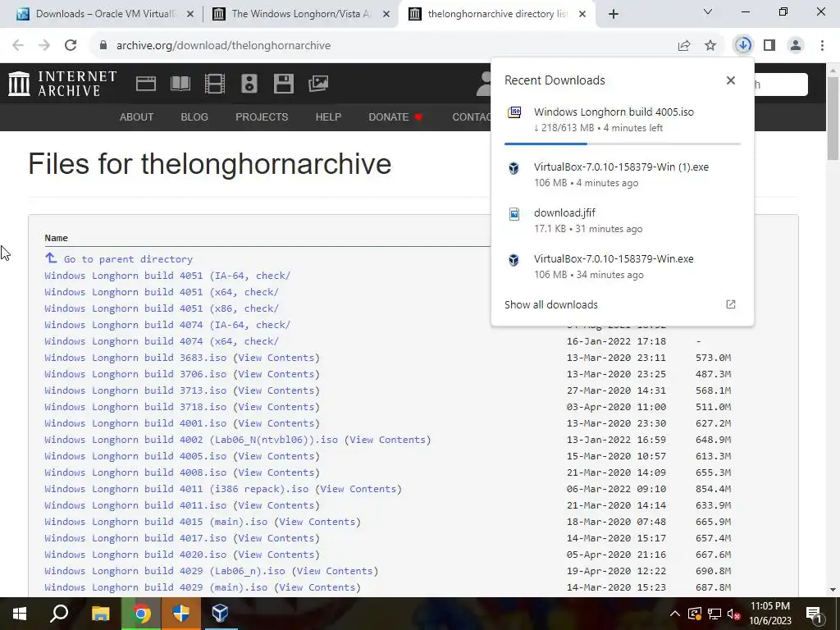Open File Explorer from taskbar
840x630 pixels.
click(100, 614)
